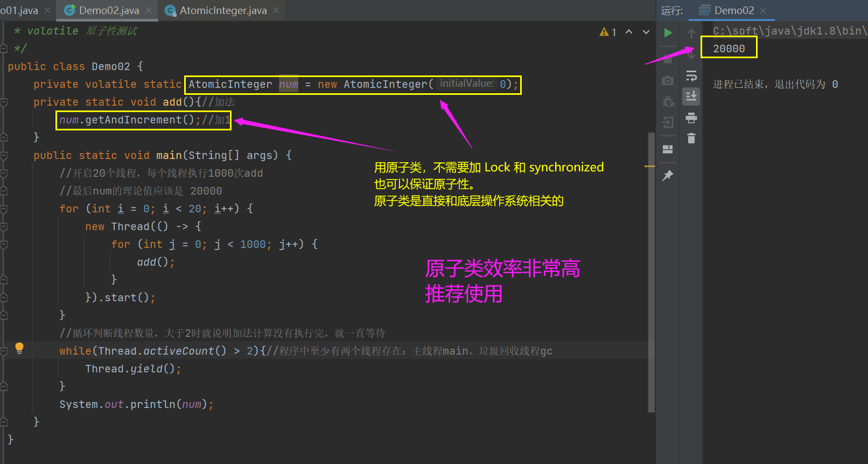
Task: Close the Demo02.java editor tab
Action: tap(149, 10)
